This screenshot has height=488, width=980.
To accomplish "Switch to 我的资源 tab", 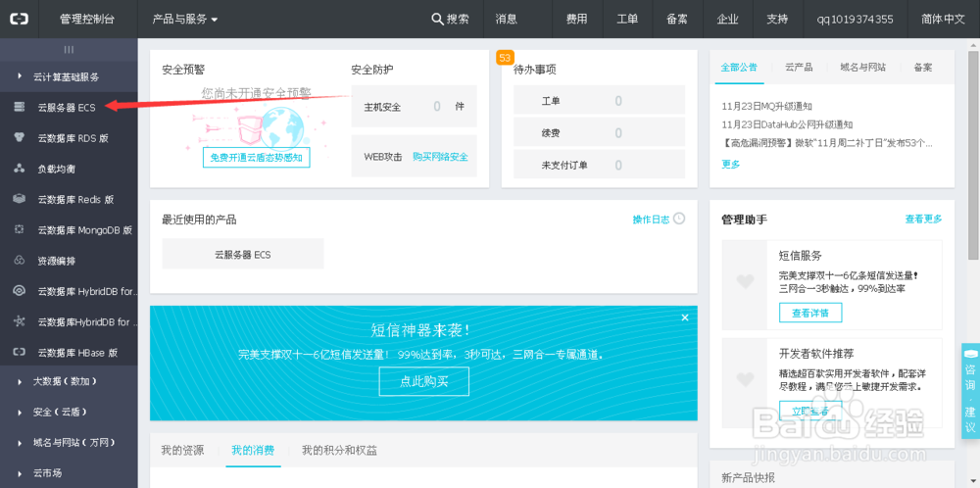I will [182, 450].
